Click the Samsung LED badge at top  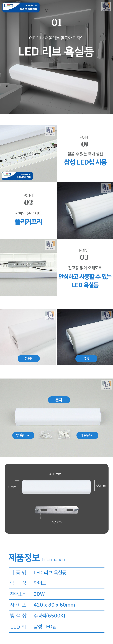[21, 7]
